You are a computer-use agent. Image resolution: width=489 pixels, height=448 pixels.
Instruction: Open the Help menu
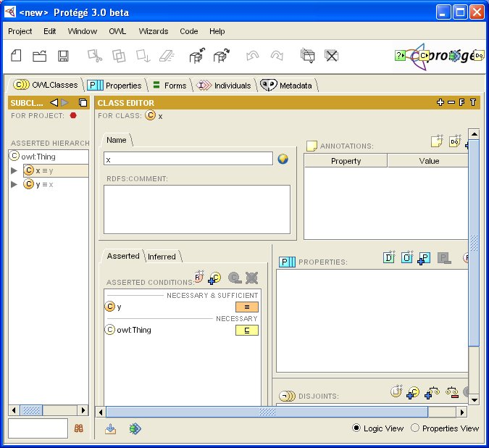pos(217,31)
